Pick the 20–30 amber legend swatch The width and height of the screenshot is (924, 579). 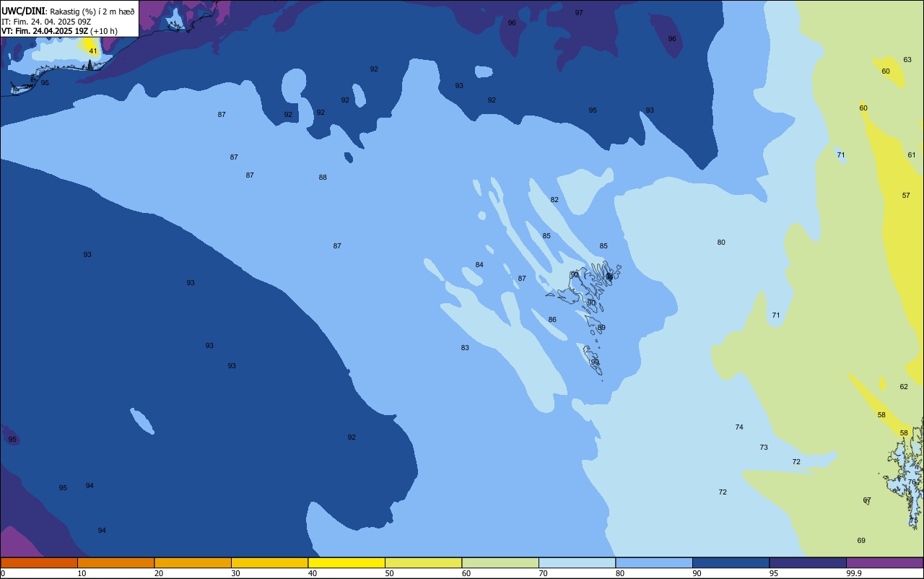(193, 562)
